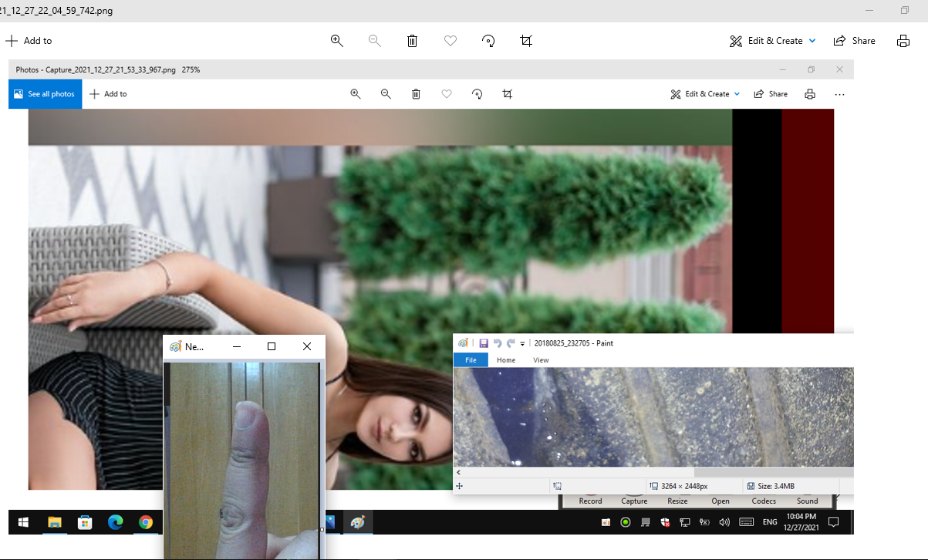The width and height of the screenshot is (928, 560).
Task: Click the Save icon in Paint's title bar
Action: pos(484,343)
